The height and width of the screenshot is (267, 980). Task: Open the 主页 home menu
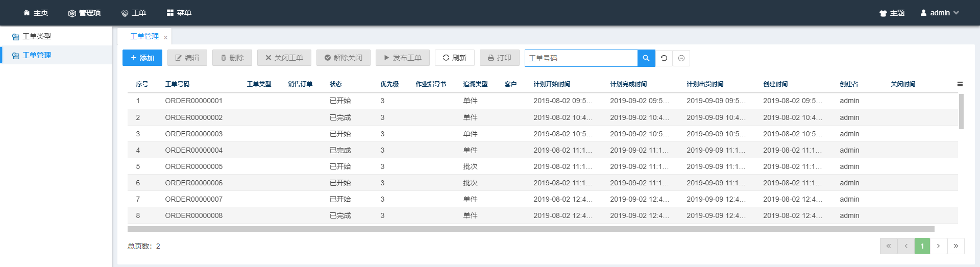tap(36, 13)
